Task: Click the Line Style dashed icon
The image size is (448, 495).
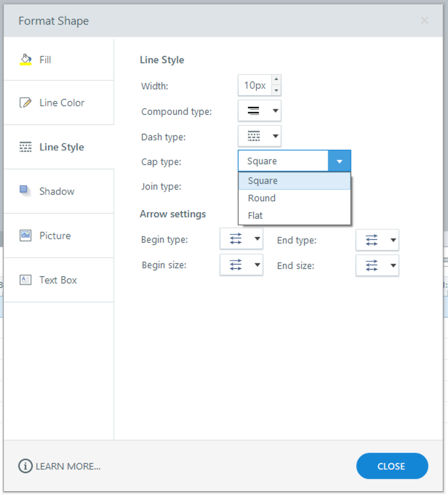Action: pyautogui.click(x=25, y=147)
